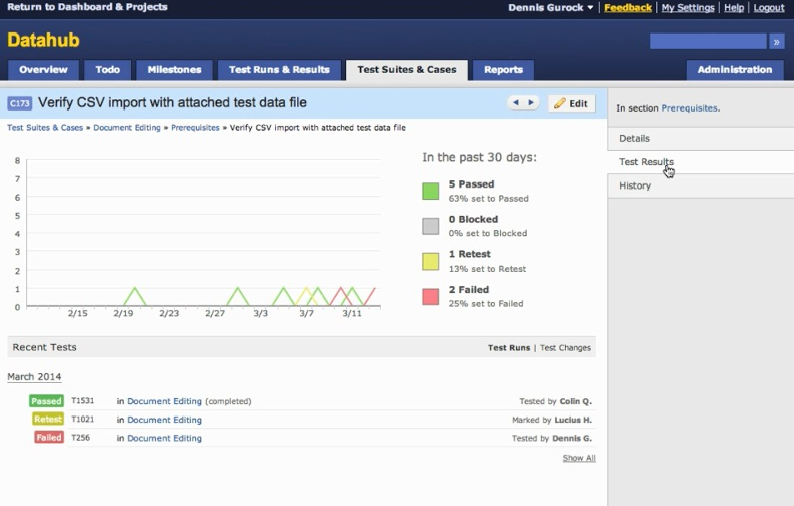This screenshot has width=794, height=506.
Task: Click the yellow Retest legend swatch
Action: (x=430, y=261)
